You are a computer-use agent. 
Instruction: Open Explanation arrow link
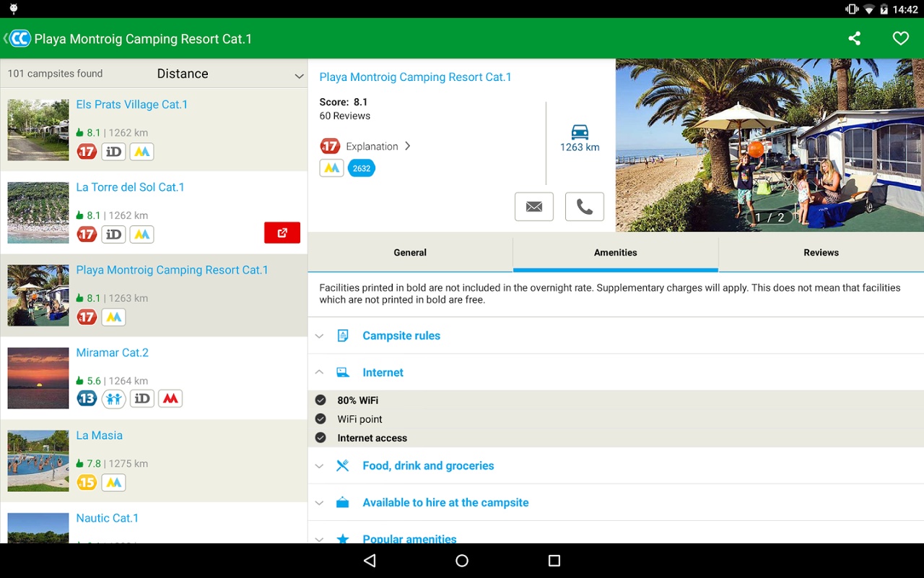pyautogui.click(x=407, y=146)
